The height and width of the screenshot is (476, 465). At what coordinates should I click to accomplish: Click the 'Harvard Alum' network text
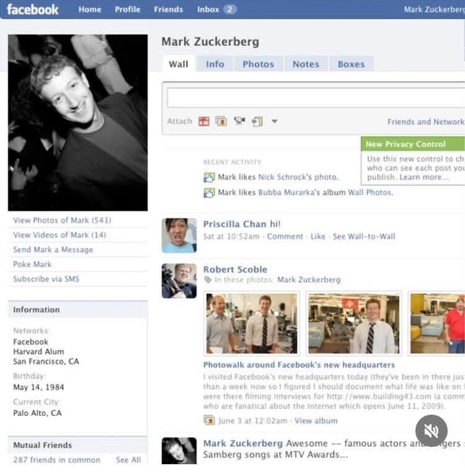[38, 351]
